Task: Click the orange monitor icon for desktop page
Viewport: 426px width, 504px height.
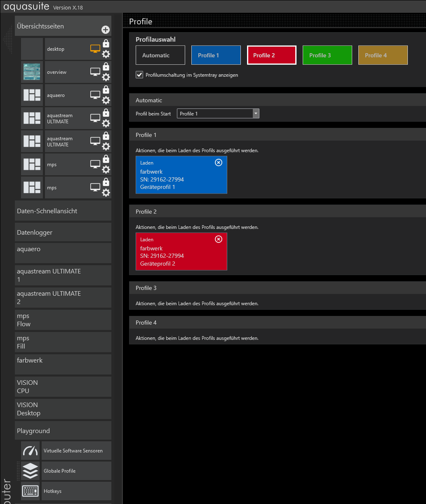Action: click(95, 49)
